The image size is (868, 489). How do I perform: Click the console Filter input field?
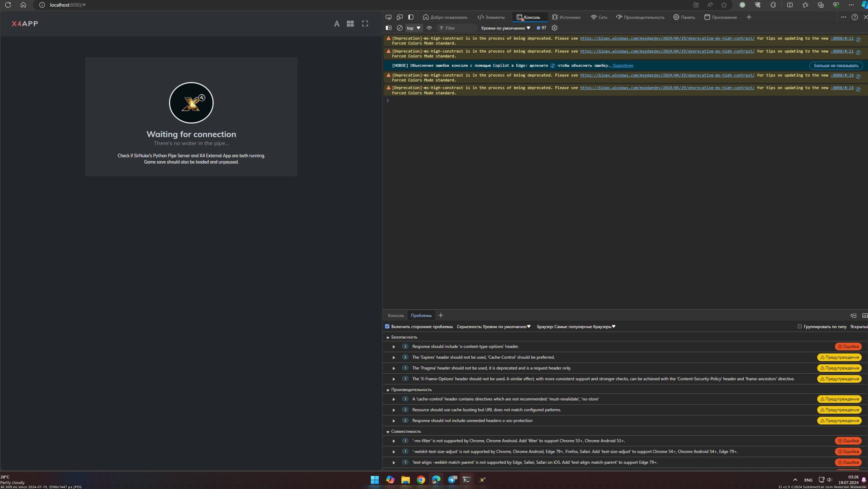point(457,28)
